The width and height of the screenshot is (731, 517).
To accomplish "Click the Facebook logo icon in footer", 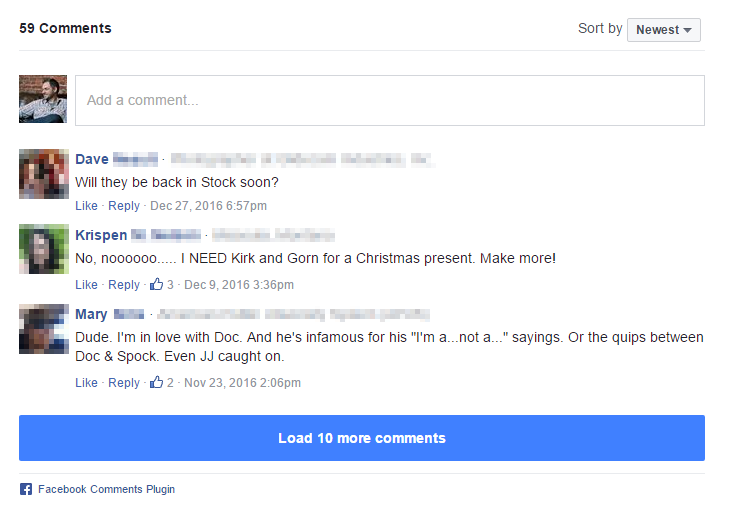I will 26,489.
